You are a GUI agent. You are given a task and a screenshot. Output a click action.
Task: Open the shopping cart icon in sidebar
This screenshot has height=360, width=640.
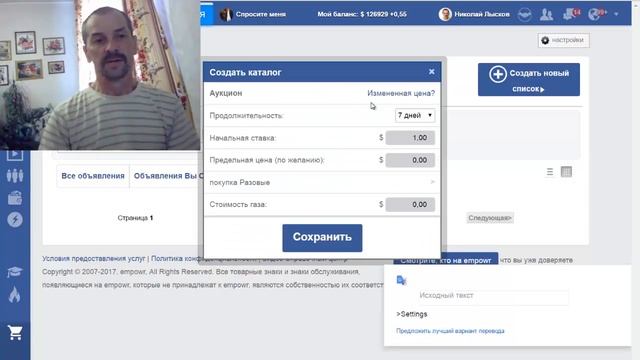tap(15, 333)
